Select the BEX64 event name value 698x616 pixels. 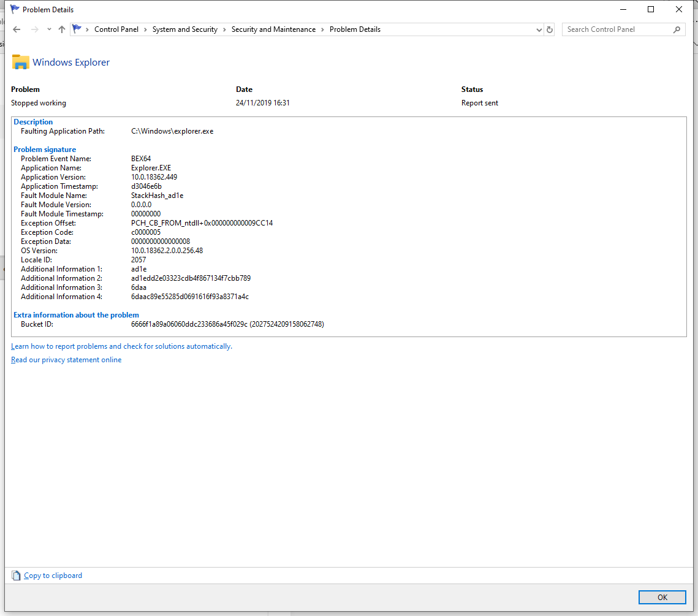141,159
